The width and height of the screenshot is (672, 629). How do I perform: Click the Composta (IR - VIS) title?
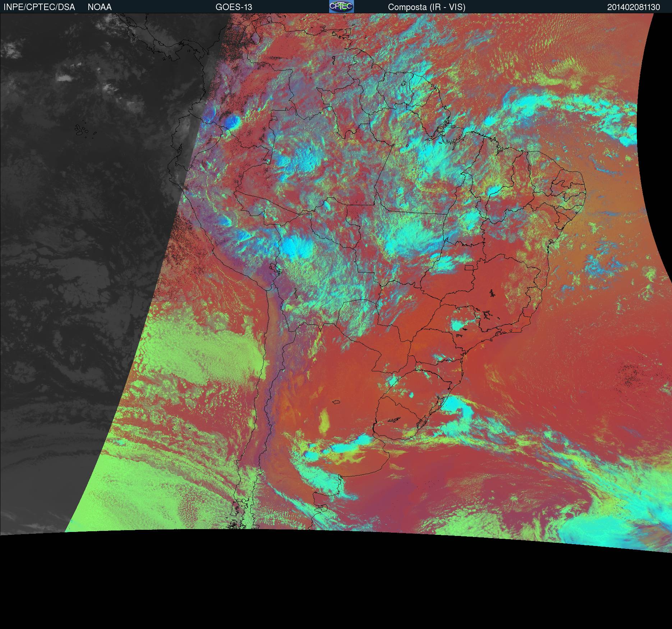(x=427, y=7)
